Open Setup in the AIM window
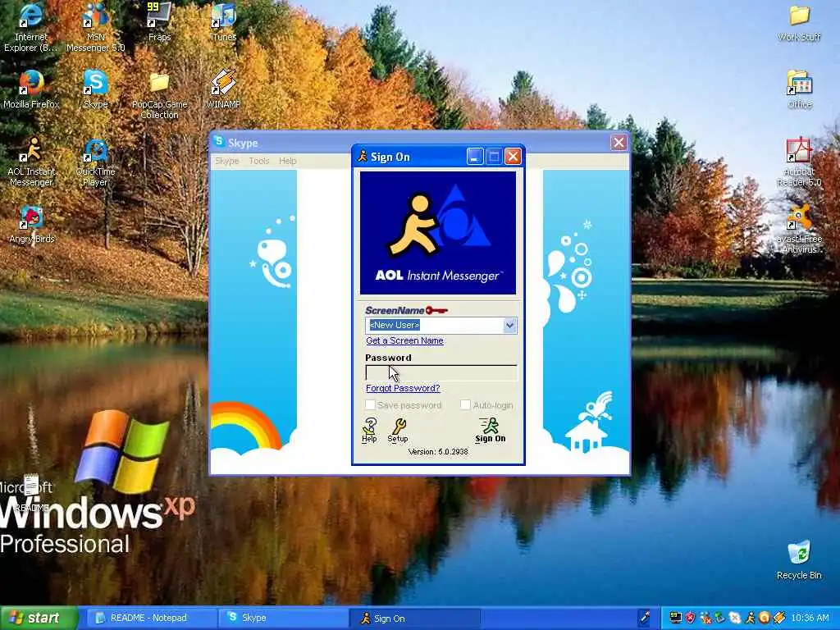The width and height of the screenshot is (840, 630). pos(398,430)
